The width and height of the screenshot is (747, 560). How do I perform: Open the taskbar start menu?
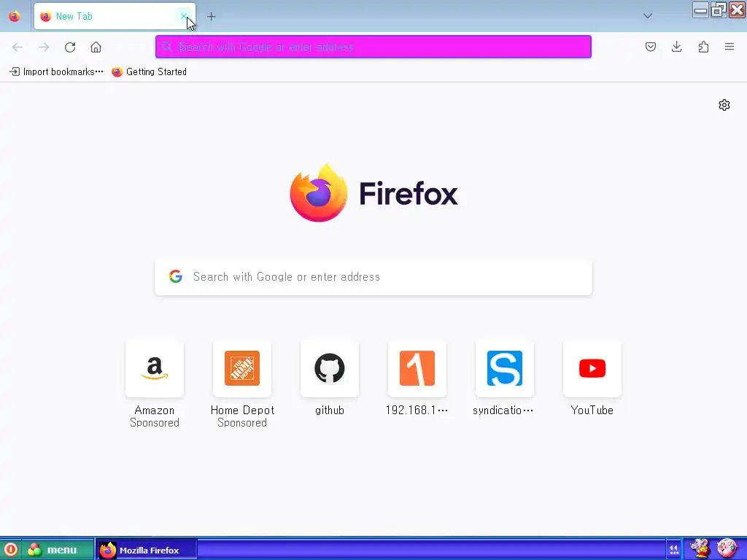pos(56,550)
